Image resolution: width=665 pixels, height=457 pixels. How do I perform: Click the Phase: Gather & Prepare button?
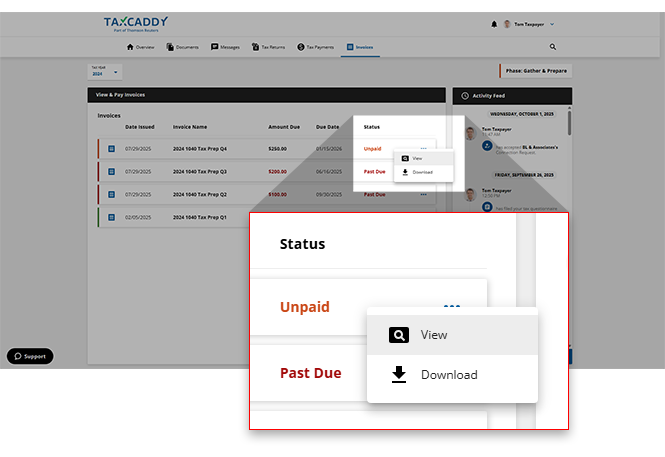click(536, 71)
